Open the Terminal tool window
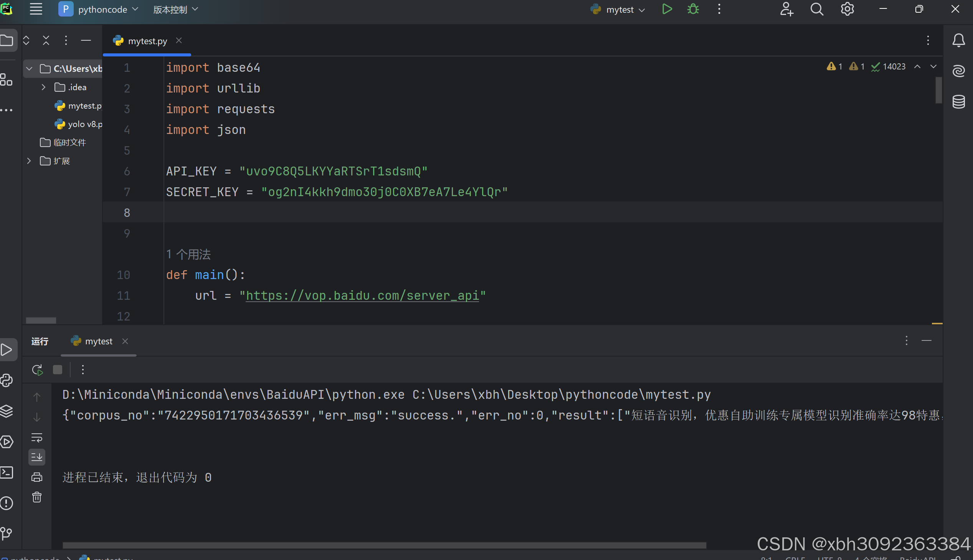The image size is (973, 560). tap(7, 472)
